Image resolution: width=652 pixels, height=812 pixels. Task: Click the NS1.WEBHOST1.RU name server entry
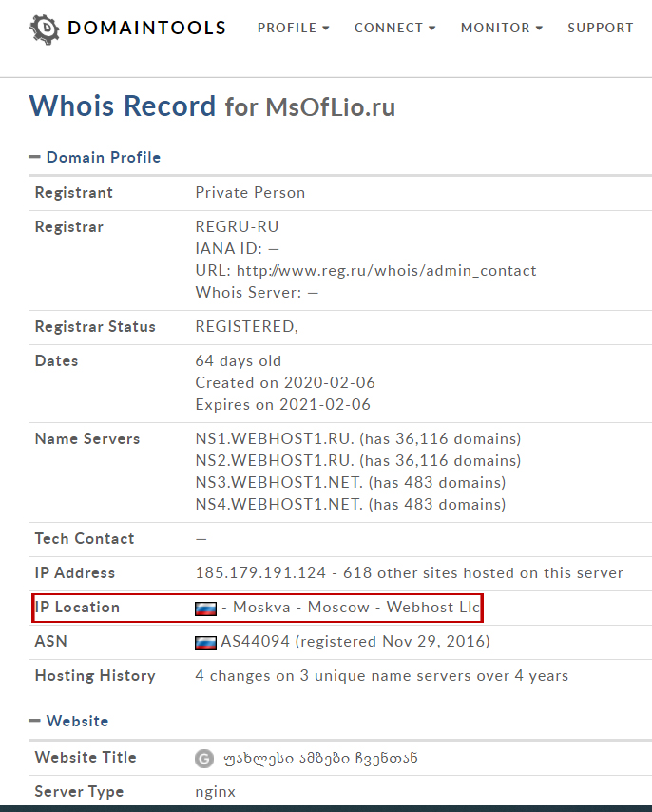point(358,439)
